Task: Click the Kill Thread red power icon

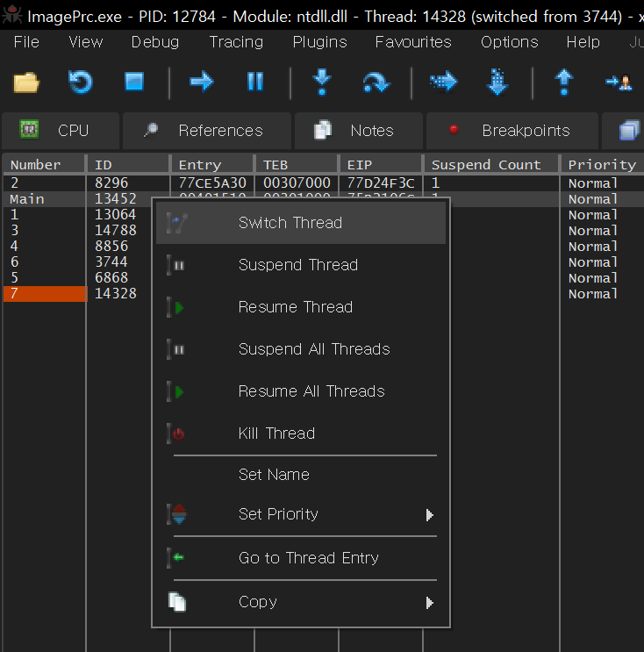Action: (x=177, y=433)
